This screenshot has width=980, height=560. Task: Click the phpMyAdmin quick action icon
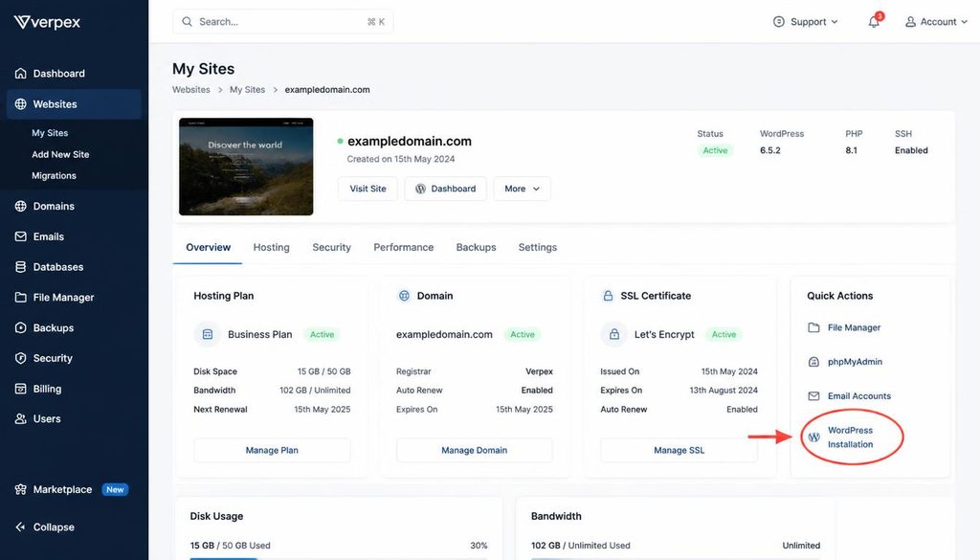tap(813, 362)
